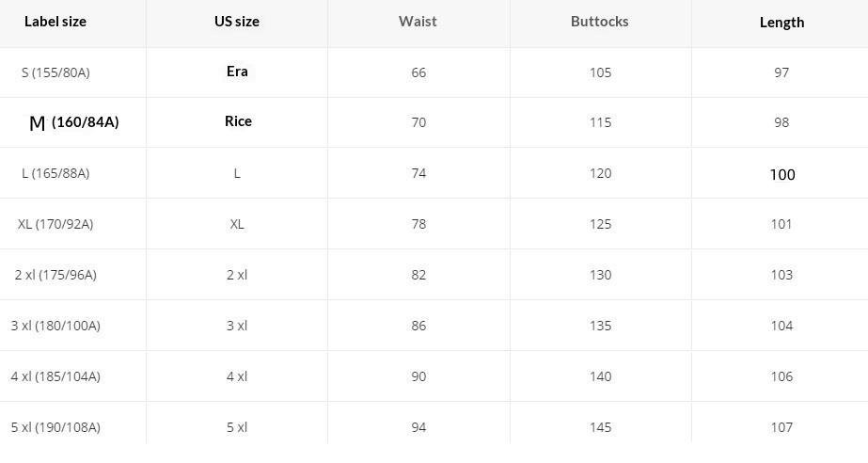Select the S (155/80A) label size cell
868x463 pixels.
click(x=55, y=72)
